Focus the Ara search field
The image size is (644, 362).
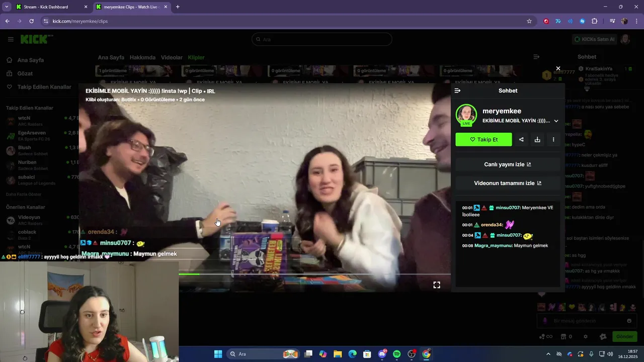pos(322,39)
